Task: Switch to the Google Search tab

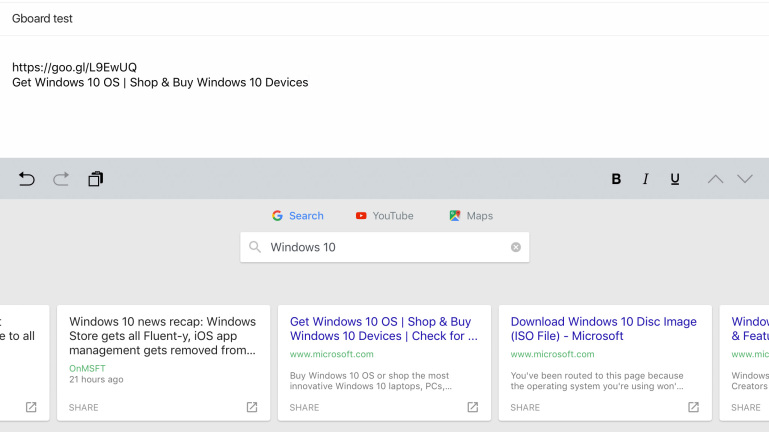Action: [298, 216]
